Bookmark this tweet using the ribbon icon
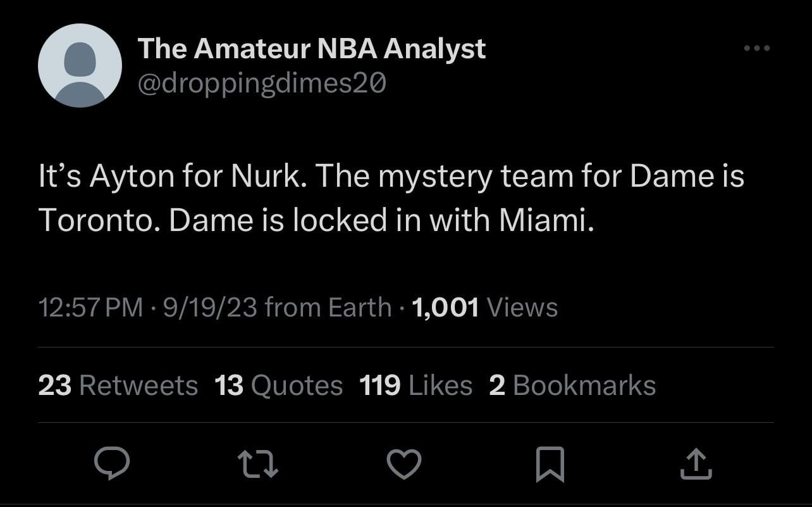 click(550, 463)
